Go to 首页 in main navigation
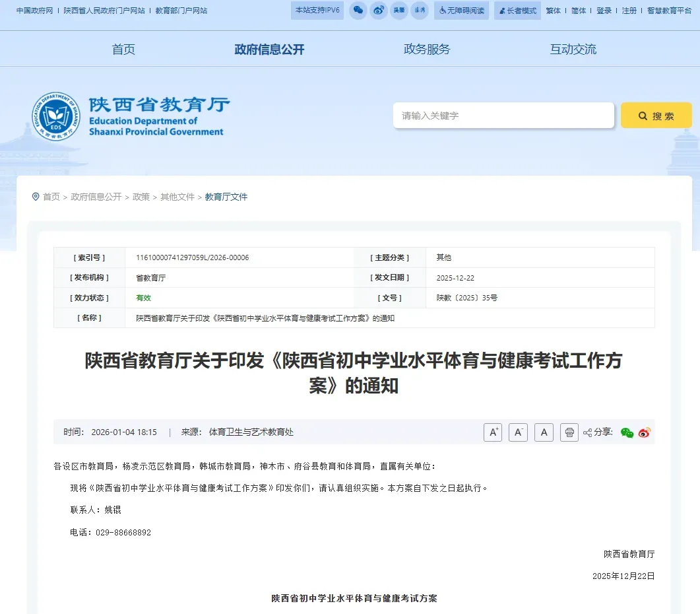The width and height of the screenshot is (700, 614). (123, 49)
